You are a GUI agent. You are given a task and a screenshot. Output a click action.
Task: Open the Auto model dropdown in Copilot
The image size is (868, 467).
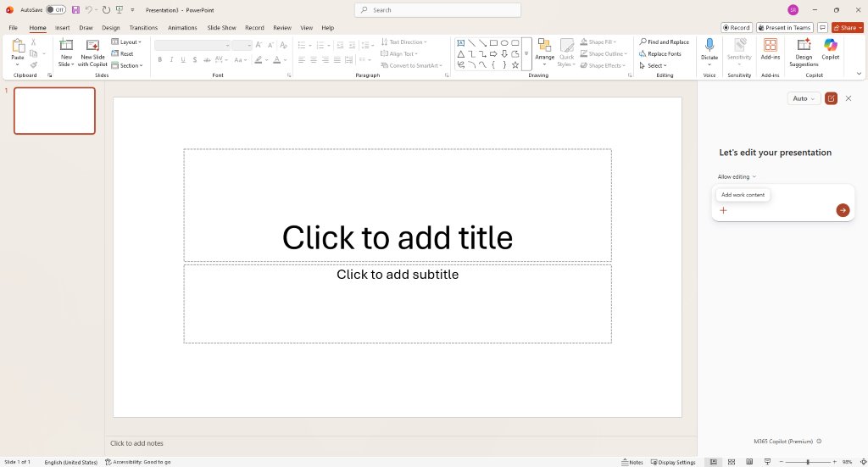point(804,98)
